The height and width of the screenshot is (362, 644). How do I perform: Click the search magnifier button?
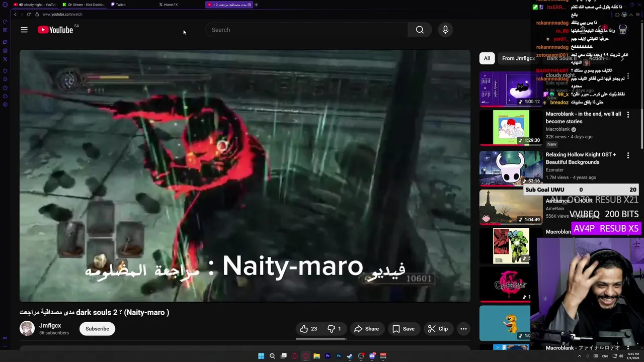coord(420,30)
